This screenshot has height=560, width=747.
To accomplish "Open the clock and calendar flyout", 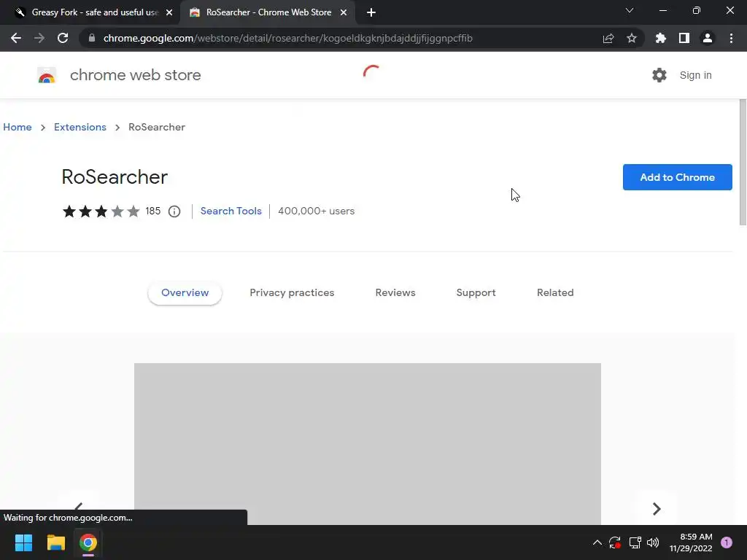I will point(691,542).
